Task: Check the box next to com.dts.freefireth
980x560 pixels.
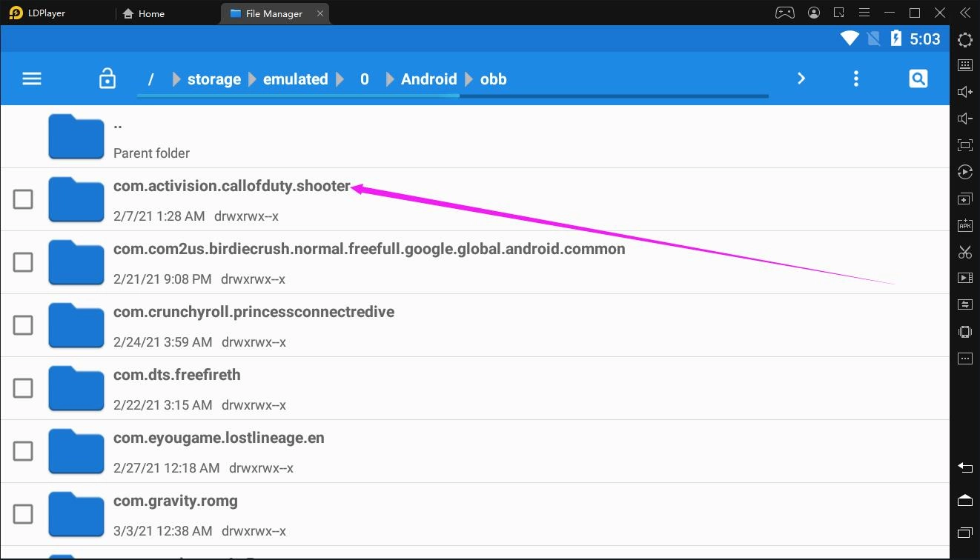Action: [x=23, y=387]
